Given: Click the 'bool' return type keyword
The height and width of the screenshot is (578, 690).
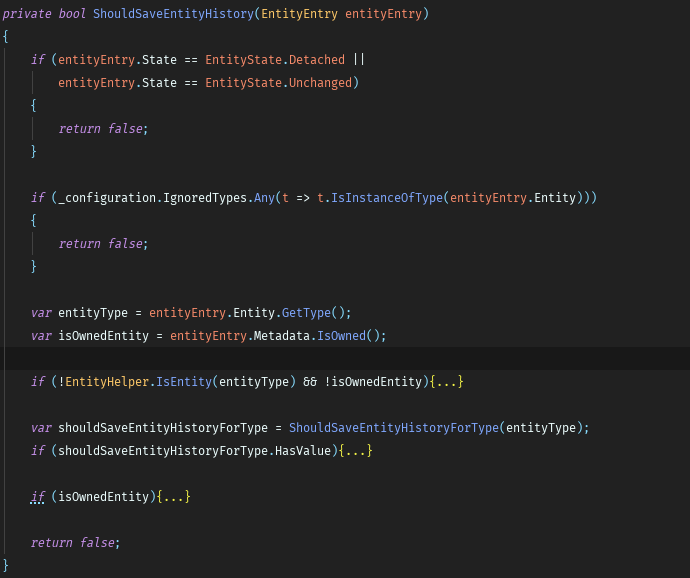Looking at the screenshot, I should coord(72,14).
